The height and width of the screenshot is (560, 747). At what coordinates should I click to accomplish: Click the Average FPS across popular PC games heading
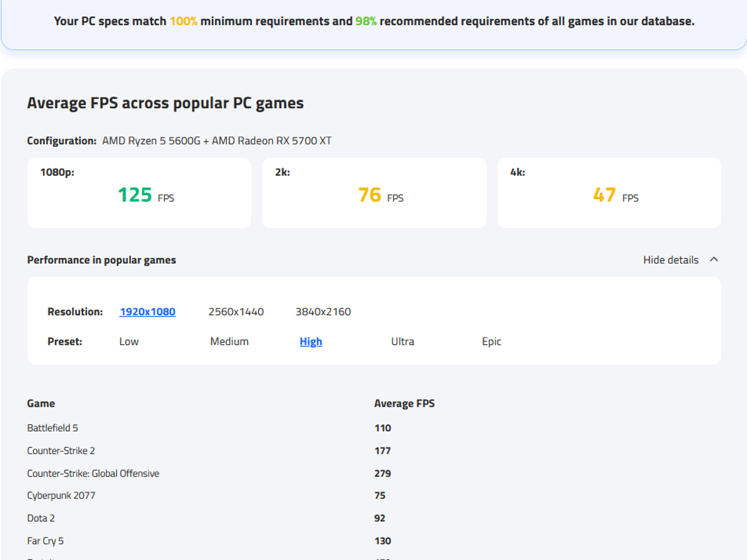point(165,103)
